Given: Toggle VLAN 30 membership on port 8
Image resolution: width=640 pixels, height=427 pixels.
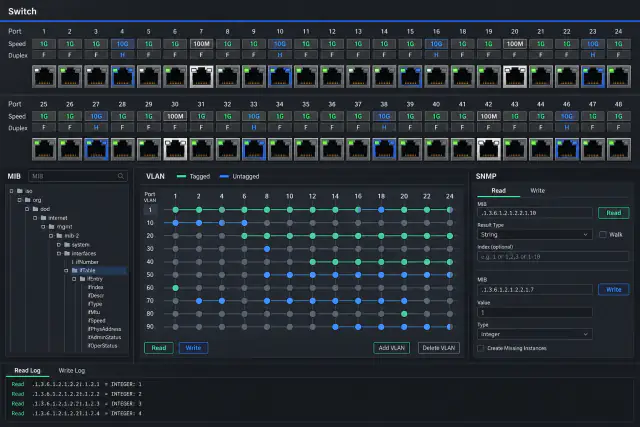Looking at the screenshot, I should point(267,249).
